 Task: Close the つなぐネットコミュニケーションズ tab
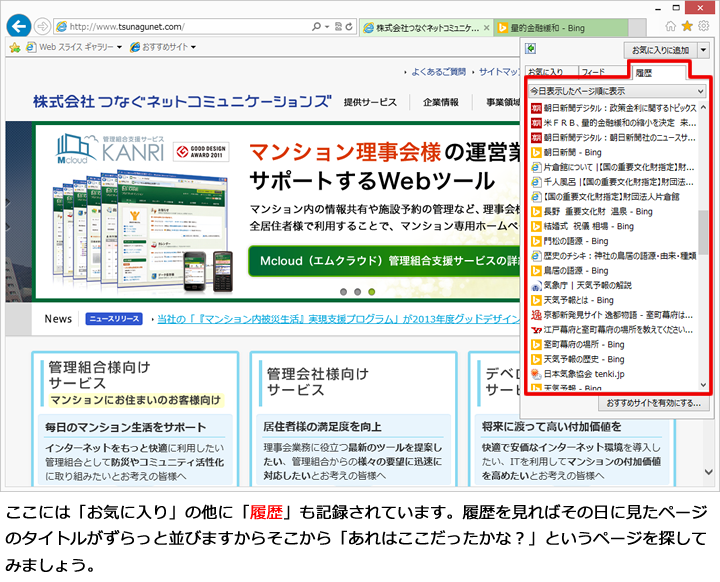[x=486, y=28]
